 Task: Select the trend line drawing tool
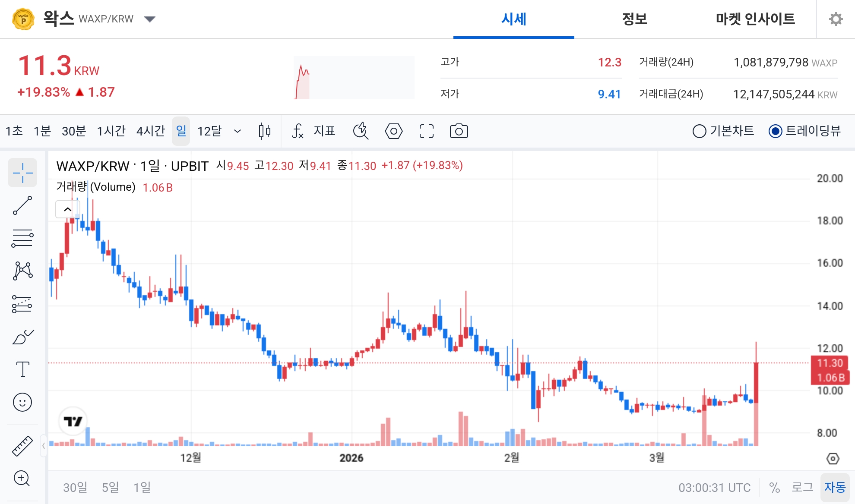[x=22, y=205]
